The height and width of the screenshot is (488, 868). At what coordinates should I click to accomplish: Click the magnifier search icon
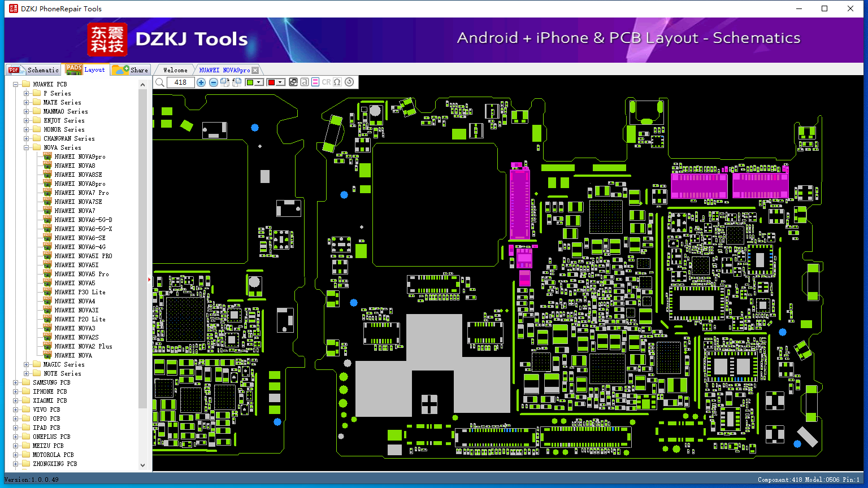[160, 82]
